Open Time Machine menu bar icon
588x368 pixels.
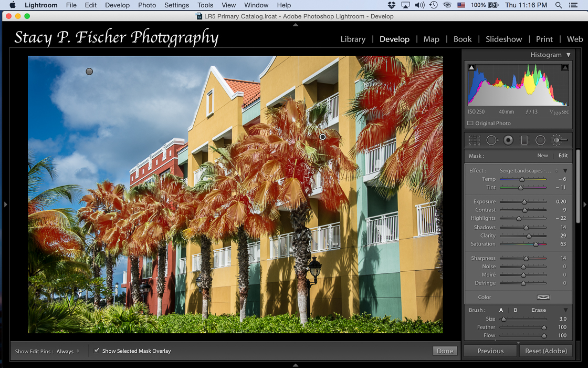(433, 5)
